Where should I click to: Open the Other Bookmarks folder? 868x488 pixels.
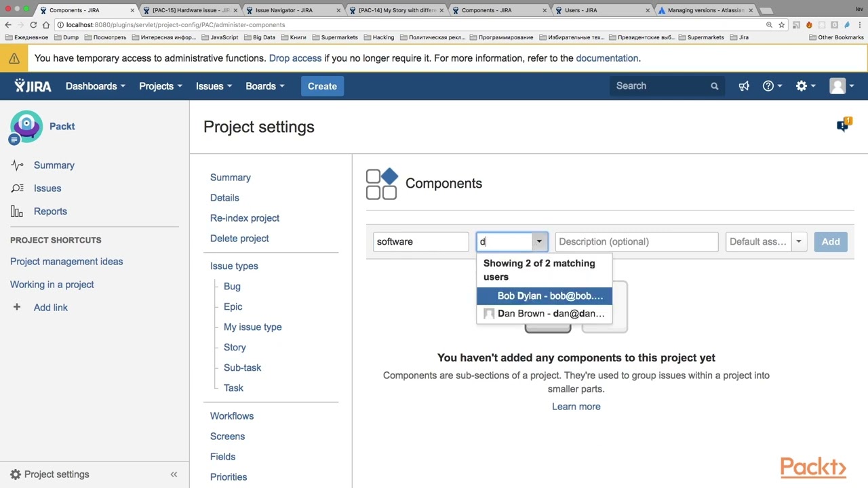click(x=836, y=37)
